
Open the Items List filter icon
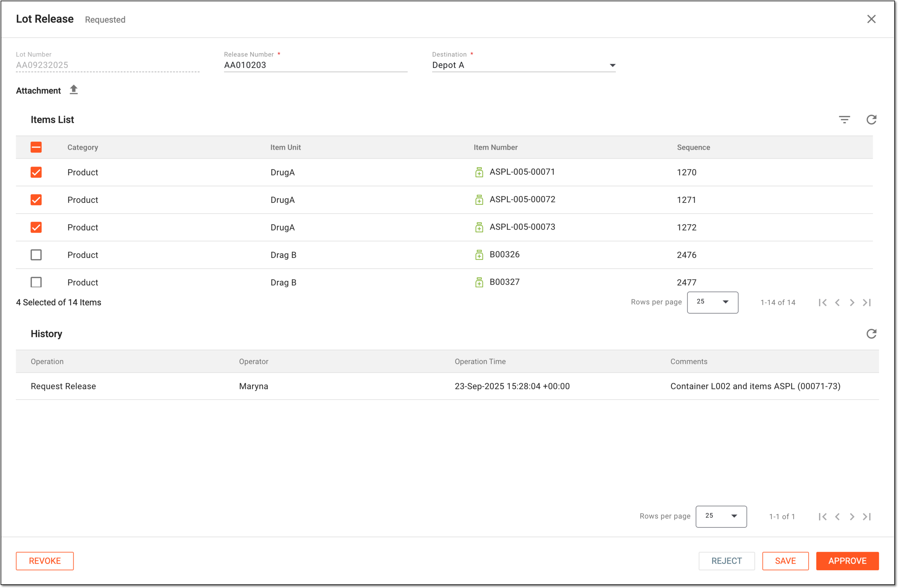[844, 120]
